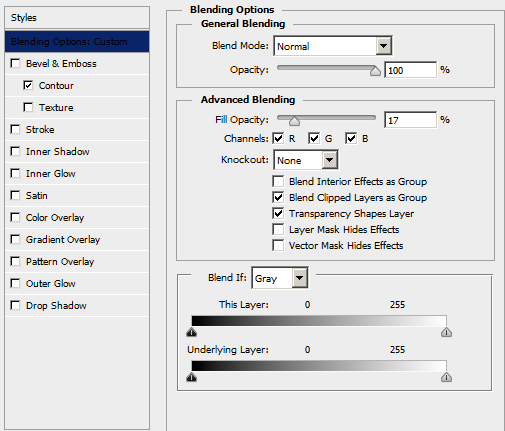Click the Opacity slider handle
Image resolution: width=505 pixels, height=431 pixels.
coord(375,71)
